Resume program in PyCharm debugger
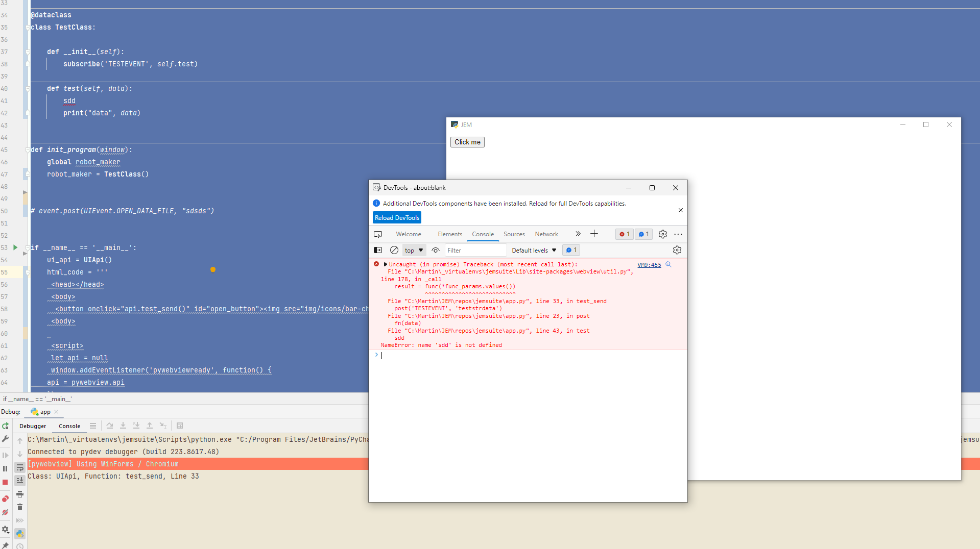 pos(6,455)
